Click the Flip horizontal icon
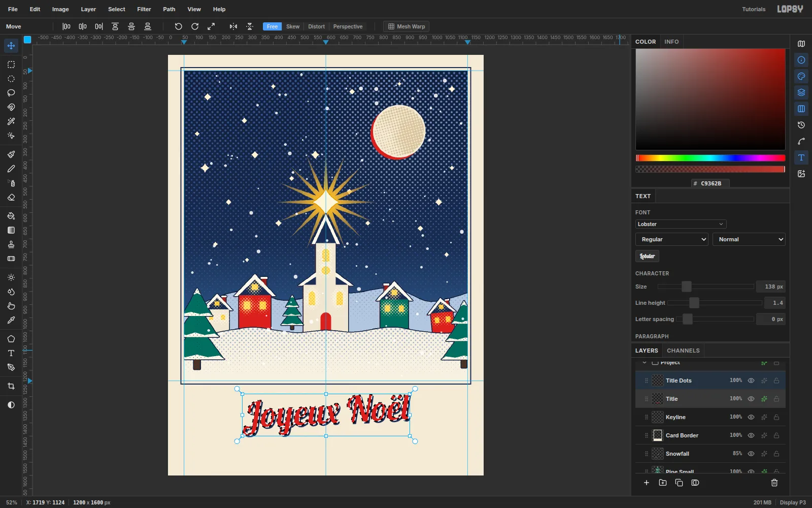The image size is (812, 508). [x=233, y=26]
